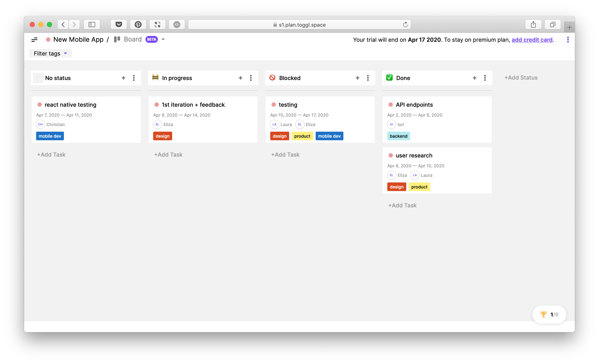Open the purple vertical dots options menu
The width and height of the screenshot is (599, 364).
pyautogui.click(x=568, y=40)
